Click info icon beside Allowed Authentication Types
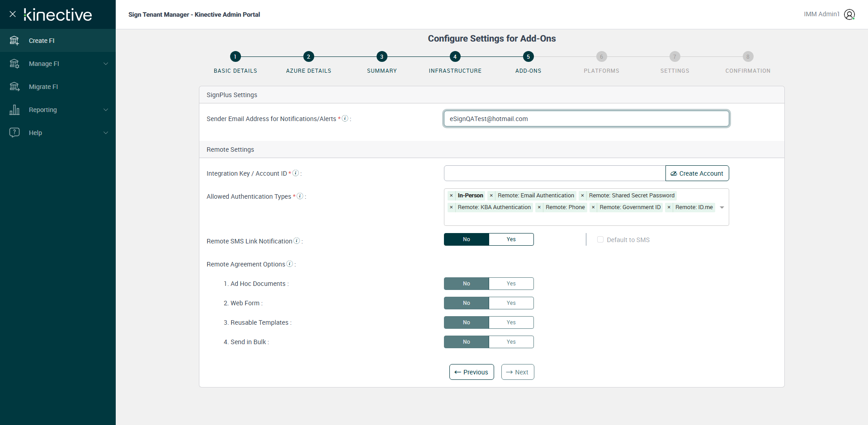The width and height of the screenshot is (868, 425). click(x=300, y=196)
